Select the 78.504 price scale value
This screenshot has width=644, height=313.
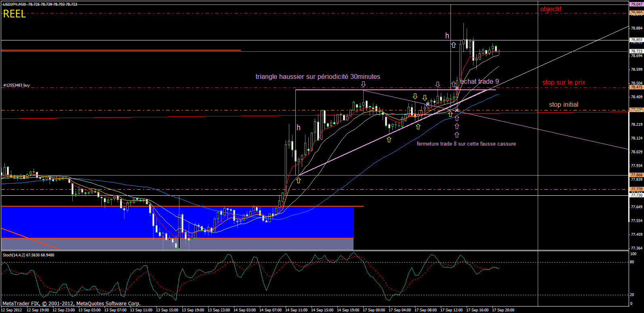(636, 83)
